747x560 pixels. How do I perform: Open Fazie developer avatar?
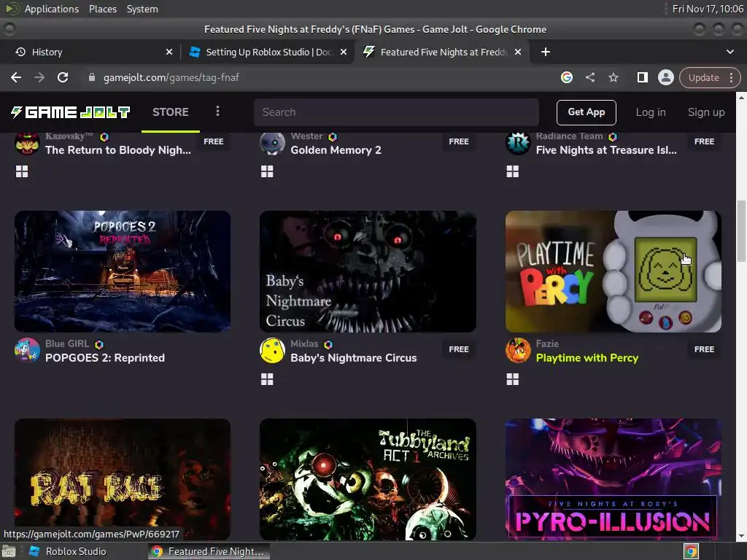coord(518,351)
